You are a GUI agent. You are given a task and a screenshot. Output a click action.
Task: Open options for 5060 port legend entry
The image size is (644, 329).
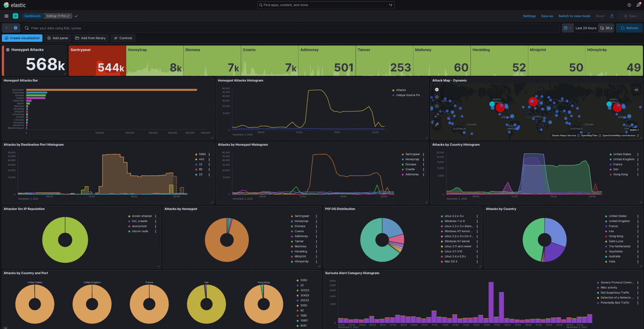click(x=209, y=154)
